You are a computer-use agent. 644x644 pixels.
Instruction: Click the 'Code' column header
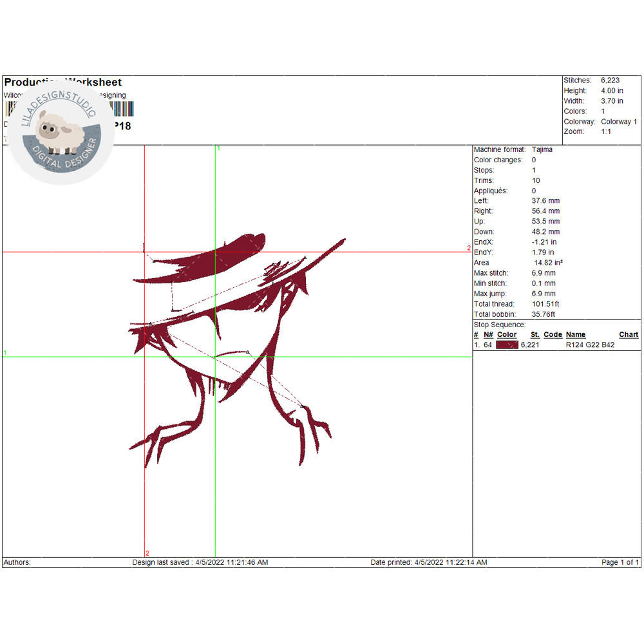(x=553, y=334)
